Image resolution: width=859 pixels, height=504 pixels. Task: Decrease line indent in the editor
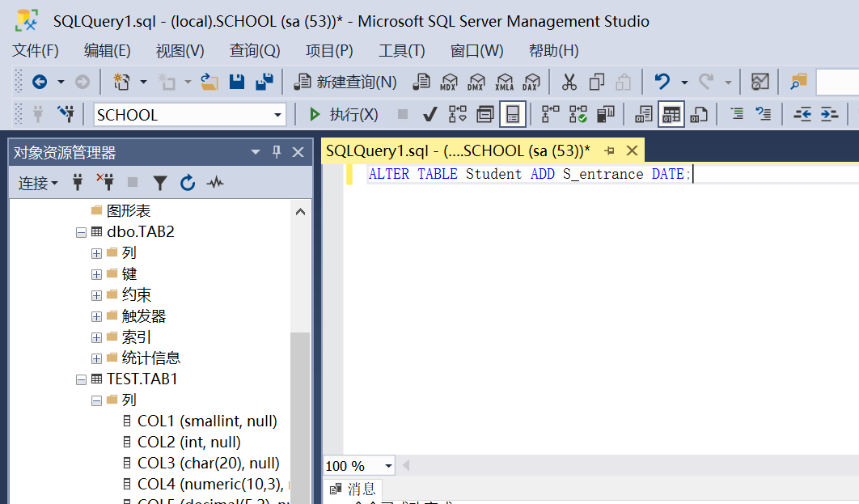802,115
